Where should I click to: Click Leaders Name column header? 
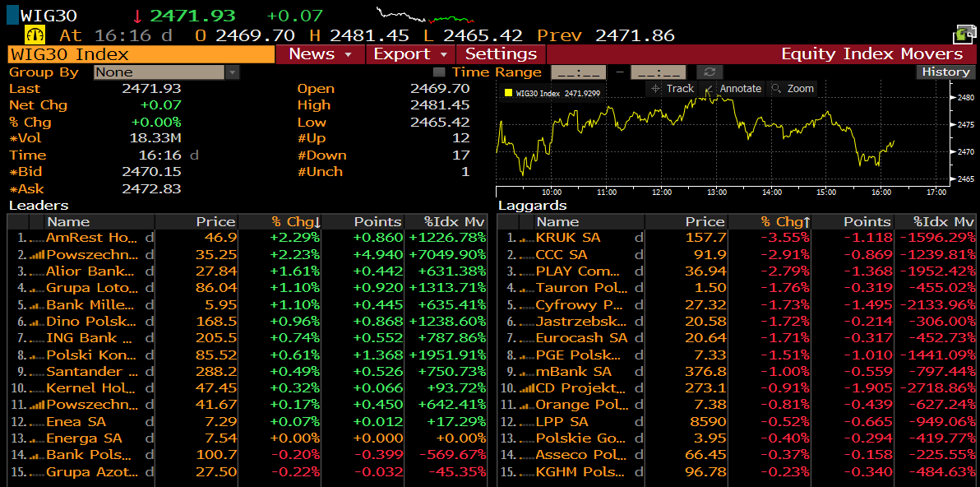pos(99,221)
